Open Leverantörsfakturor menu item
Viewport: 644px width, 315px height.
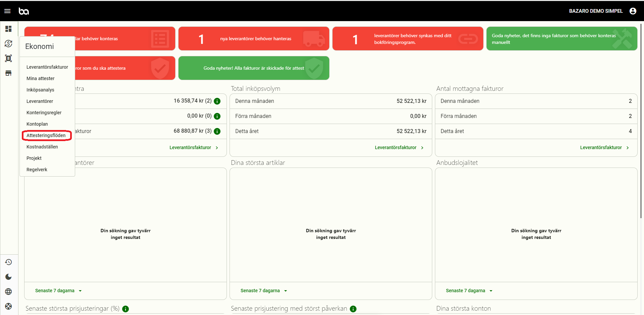coord(47,67)
